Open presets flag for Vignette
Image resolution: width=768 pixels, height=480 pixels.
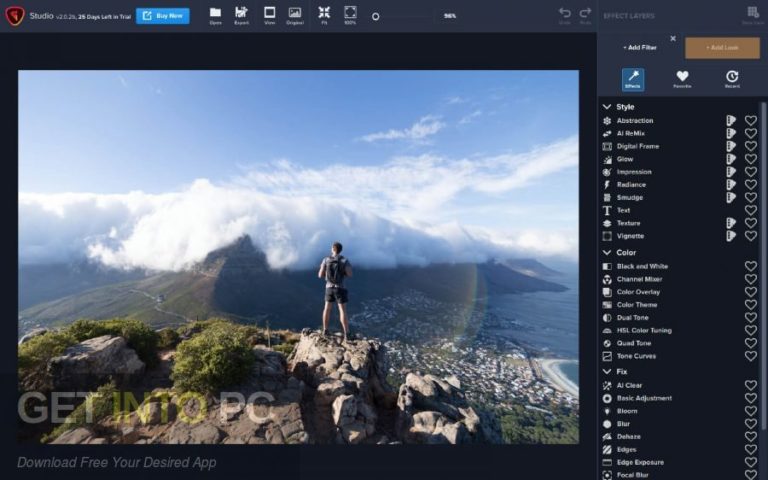[x=731, y=236]
